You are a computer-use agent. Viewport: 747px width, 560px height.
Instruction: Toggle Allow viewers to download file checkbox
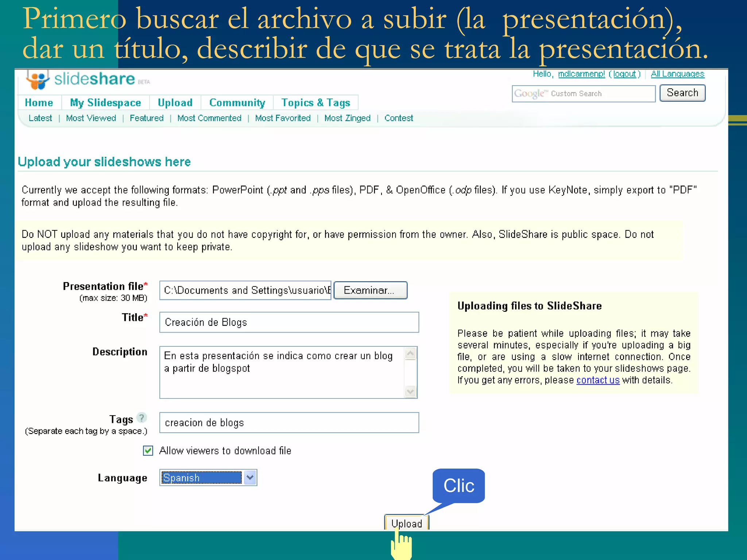click(x=148, y=451)
